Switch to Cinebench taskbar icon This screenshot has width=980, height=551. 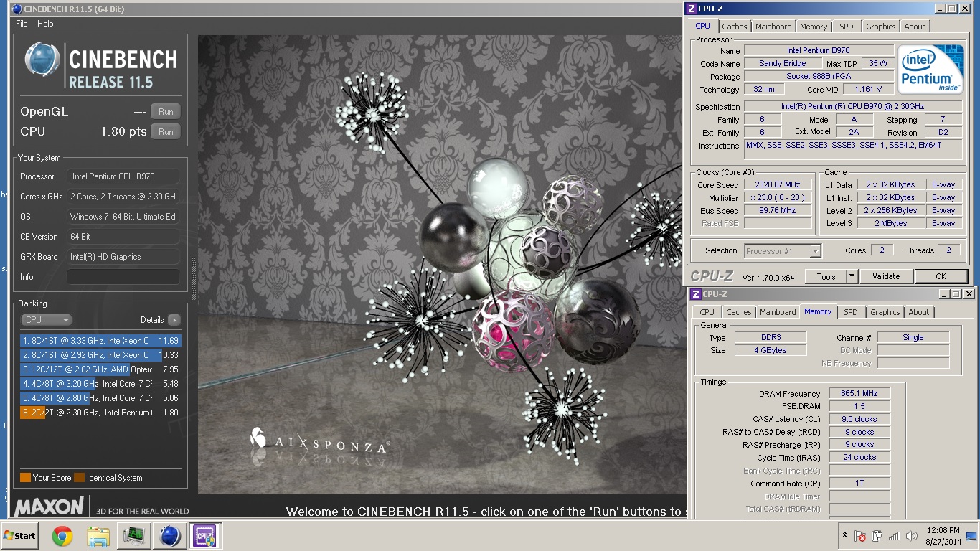click(x=169, y=536)
